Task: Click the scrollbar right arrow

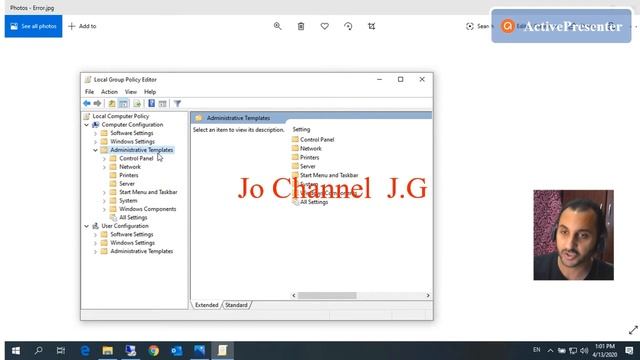Action: pyautogui.click(x=428, y=296)
